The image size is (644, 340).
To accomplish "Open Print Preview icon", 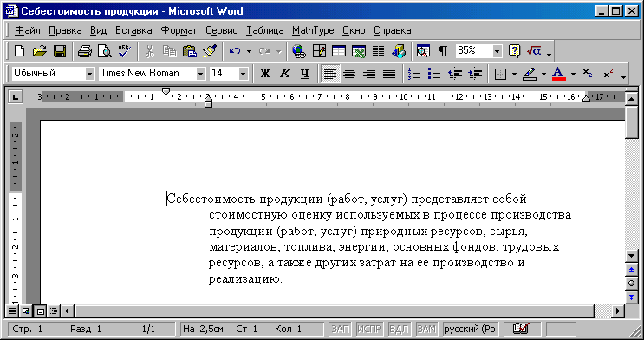I will [x=105, y=51].
